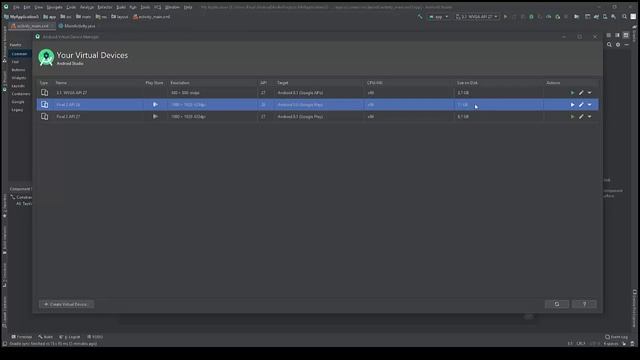Sort devices by Resolution column header
This screenshot has width=640, height=360.
180,82
